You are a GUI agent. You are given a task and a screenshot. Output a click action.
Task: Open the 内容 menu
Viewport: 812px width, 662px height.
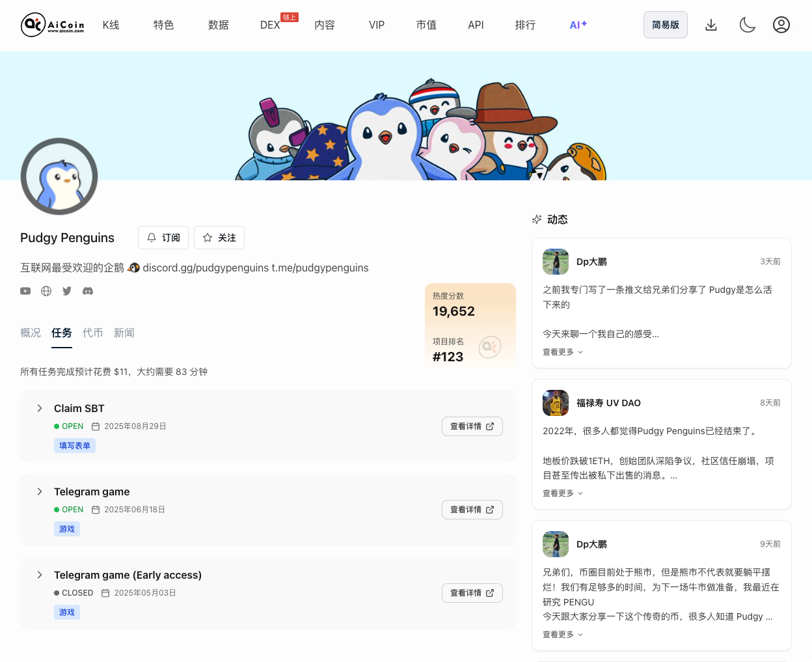[x=325, y=25]
